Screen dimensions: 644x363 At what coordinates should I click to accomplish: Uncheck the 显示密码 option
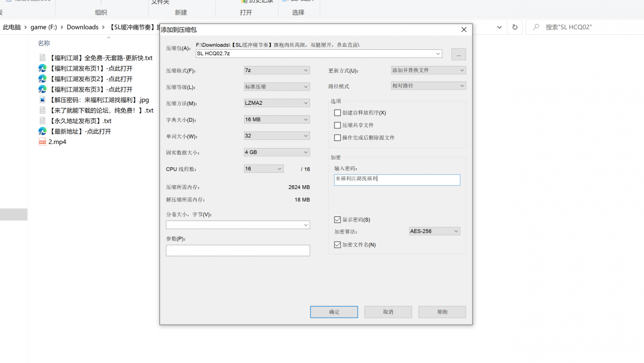(338, 220)
